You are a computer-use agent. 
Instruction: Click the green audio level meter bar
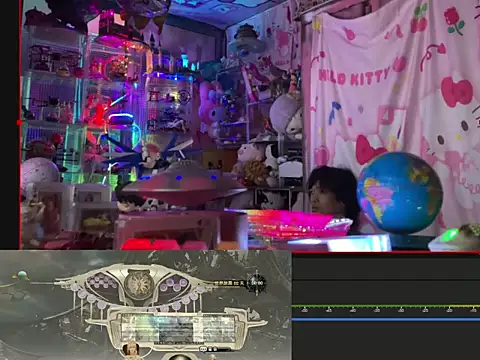pyautogui.click(x=386, y=306)
